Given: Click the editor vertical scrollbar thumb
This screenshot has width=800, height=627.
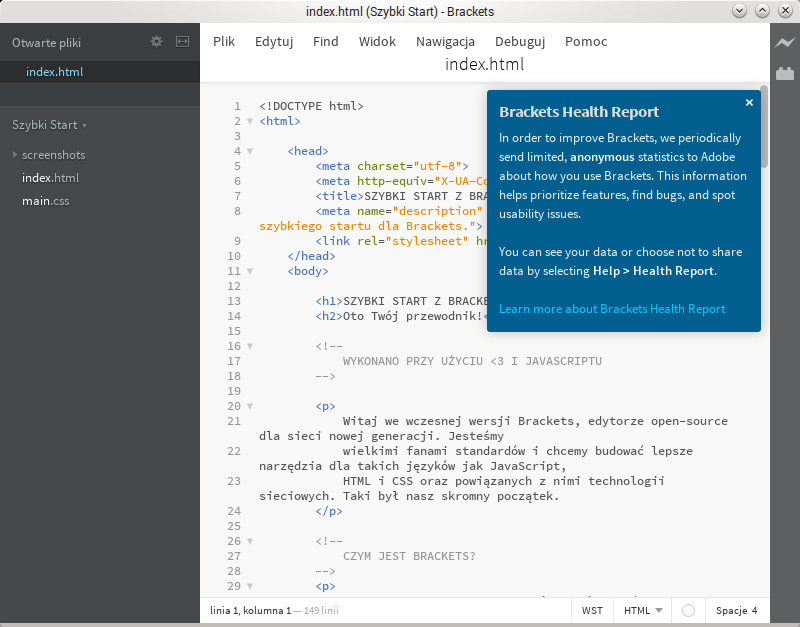Looking at the screenshot, I should [x=764, y=127].
